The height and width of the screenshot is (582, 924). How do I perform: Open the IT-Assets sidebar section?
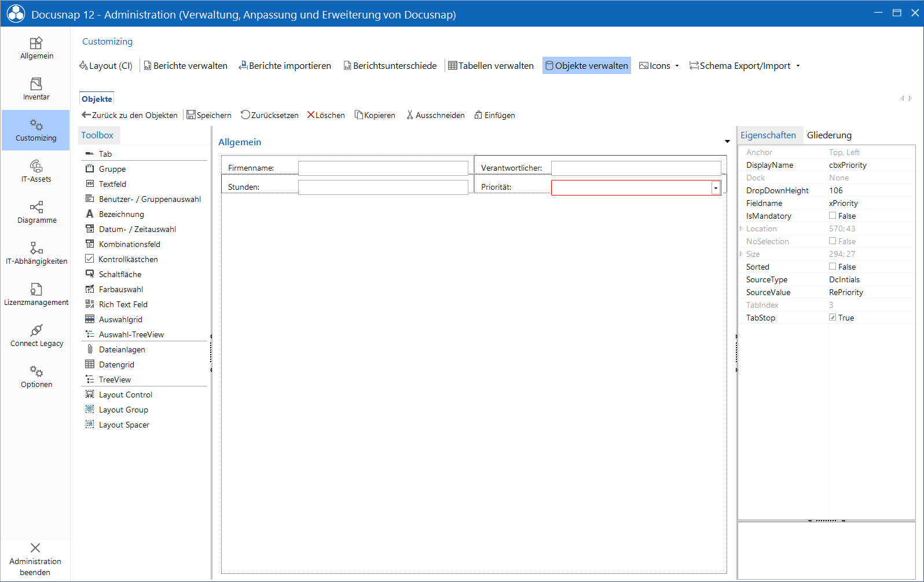coord(36,171)
